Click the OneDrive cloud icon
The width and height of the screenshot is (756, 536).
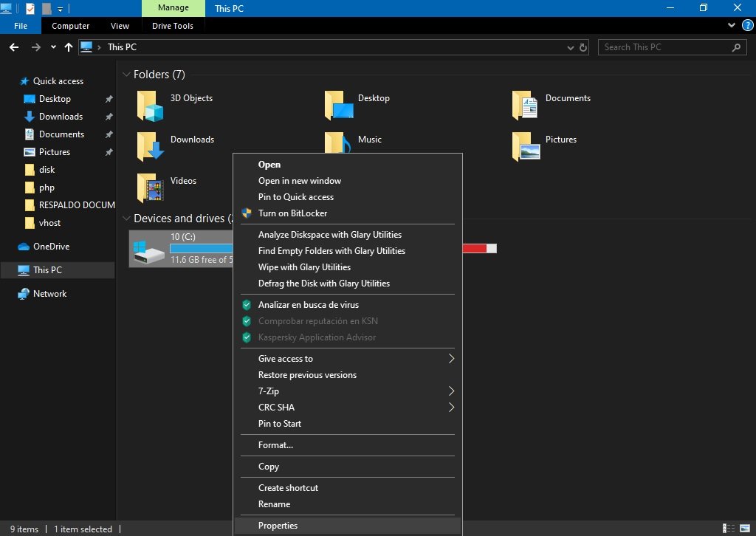coord(24,247)
